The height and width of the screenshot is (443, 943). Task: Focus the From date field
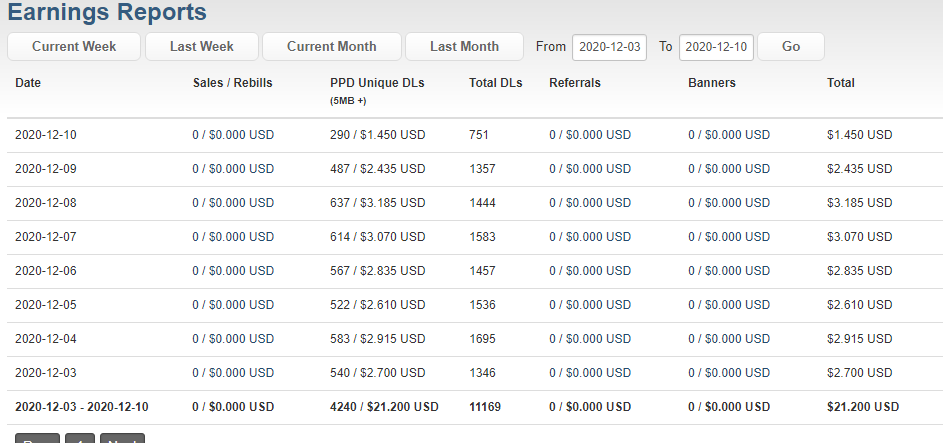pyautogui.click(x=609, y=47)
